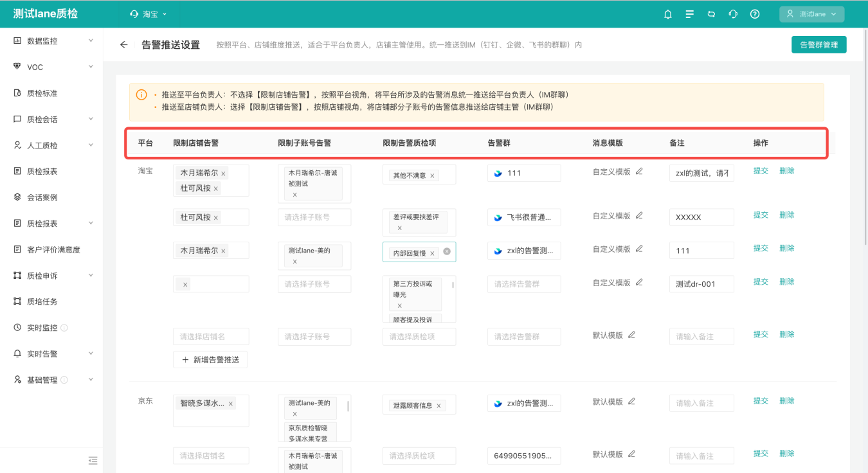The image size is (868, 473).
Task: Click the scrollbar in 京东质检智晓多谋水果专营 sub-account box
Action: [348, 406]
